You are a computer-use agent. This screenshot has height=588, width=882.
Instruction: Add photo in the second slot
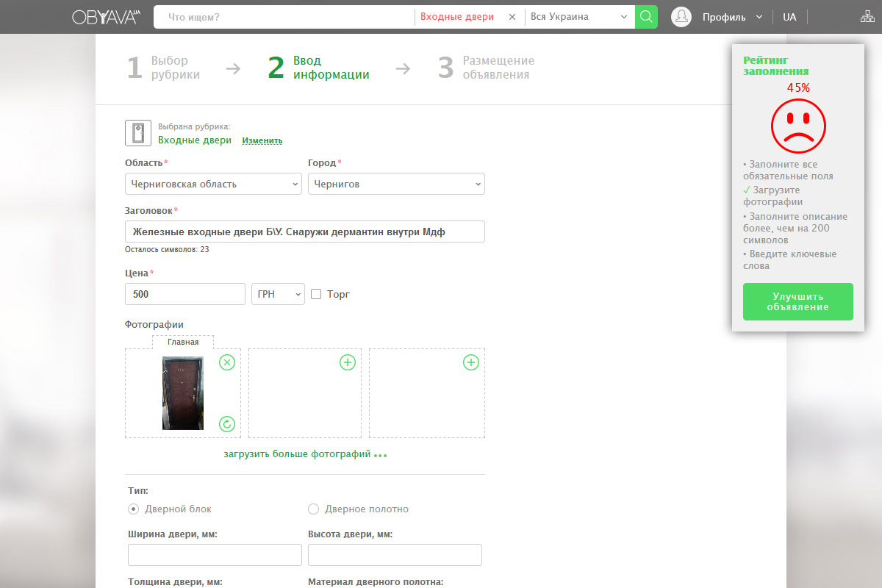[348, 362]
